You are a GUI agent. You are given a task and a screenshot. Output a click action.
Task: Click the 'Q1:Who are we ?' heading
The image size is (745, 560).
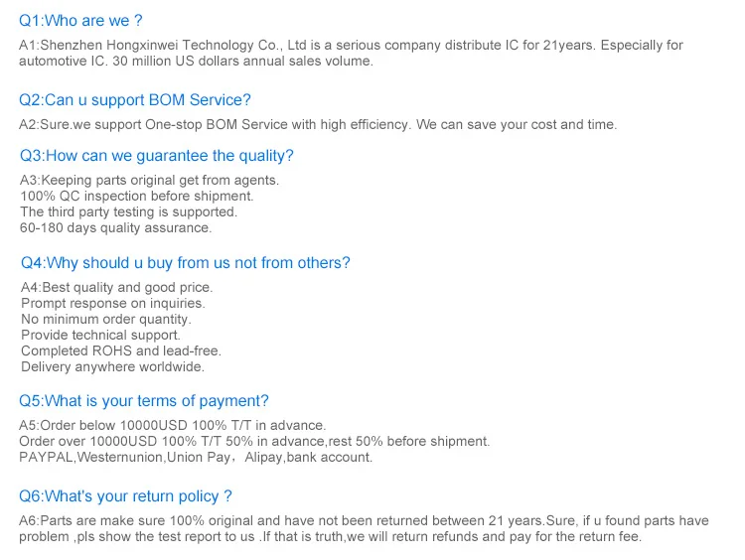80,20
